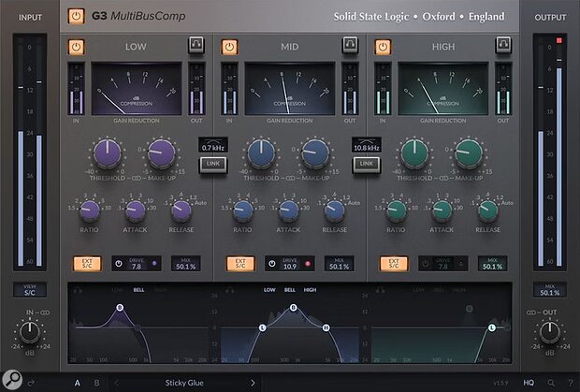The image size is (580, 392).
Task: Select the H node in MID sidechain EQ
Action: click(x=326, y=327)
